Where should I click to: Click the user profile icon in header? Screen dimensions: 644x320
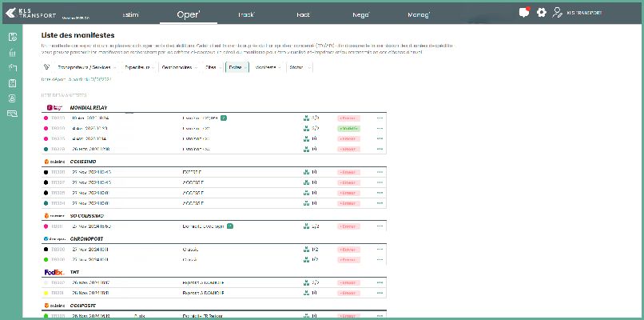click(x=557, y=13)
